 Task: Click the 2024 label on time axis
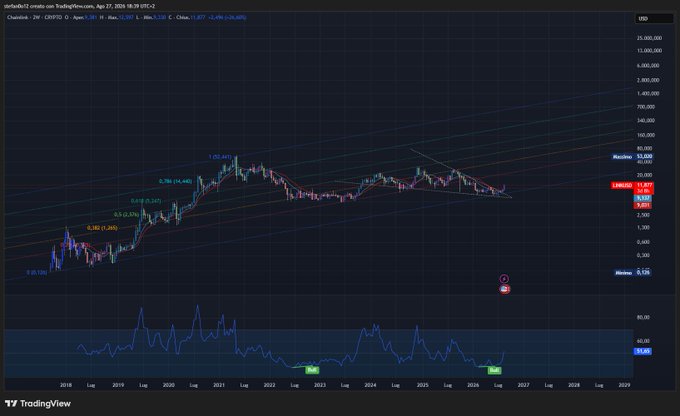370,385
